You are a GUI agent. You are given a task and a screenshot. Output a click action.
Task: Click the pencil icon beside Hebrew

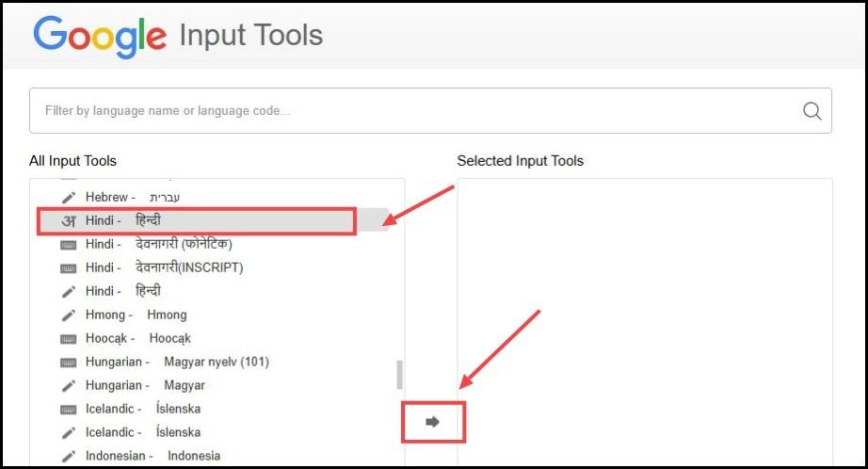[x=68, y=198]
